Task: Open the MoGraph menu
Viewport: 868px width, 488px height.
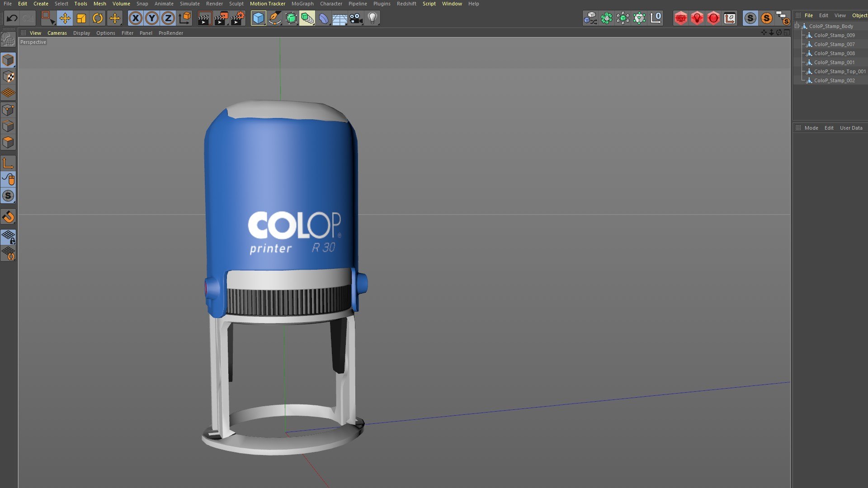Action: 302,4
